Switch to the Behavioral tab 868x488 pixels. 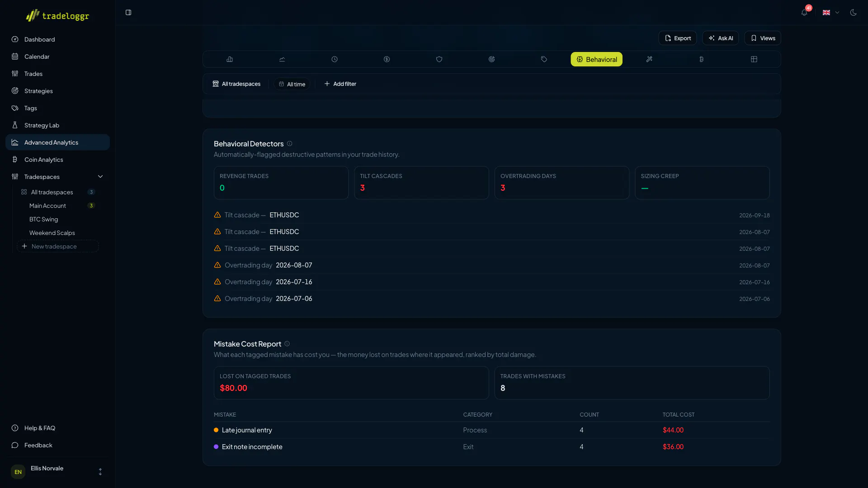click(596, 59)
